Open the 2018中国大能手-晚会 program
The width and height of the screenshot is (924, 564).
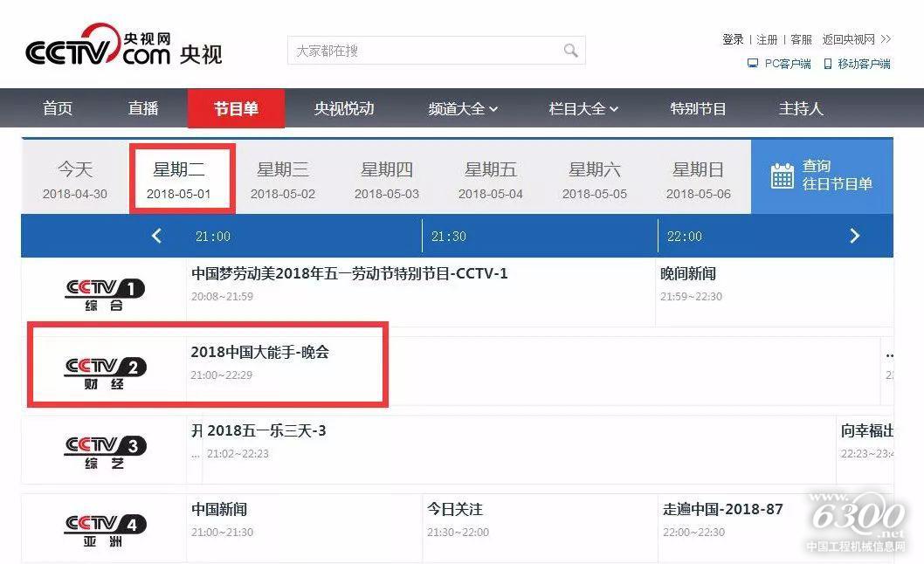coord(260,353)
